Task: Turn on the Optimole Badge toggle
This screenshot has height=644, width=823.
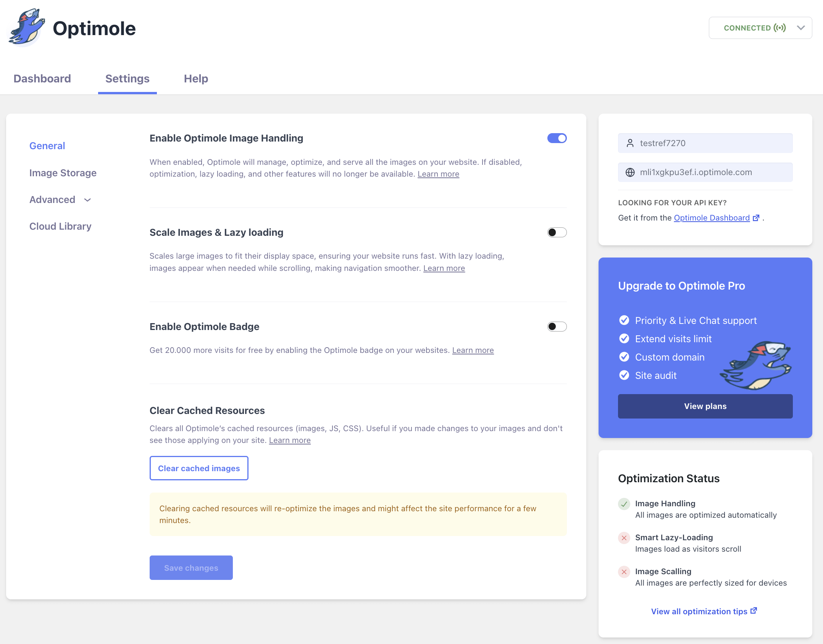Action: click(x=557, y=327)
